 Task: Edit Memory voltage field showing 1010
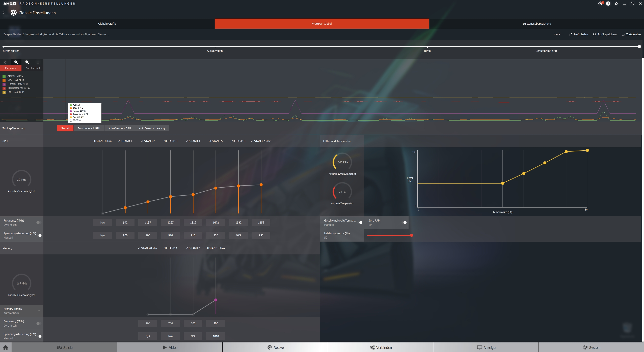[216, 336]
